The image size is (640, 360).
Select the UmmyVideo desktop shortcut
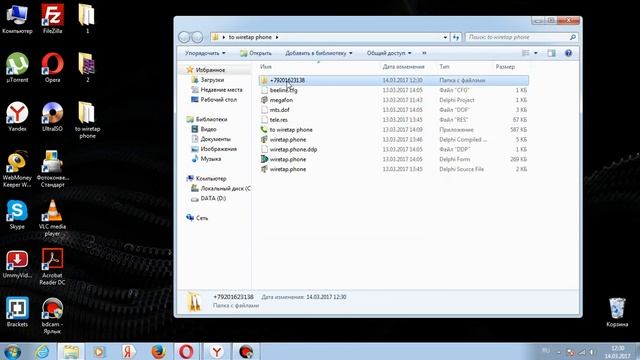point(17,263)
